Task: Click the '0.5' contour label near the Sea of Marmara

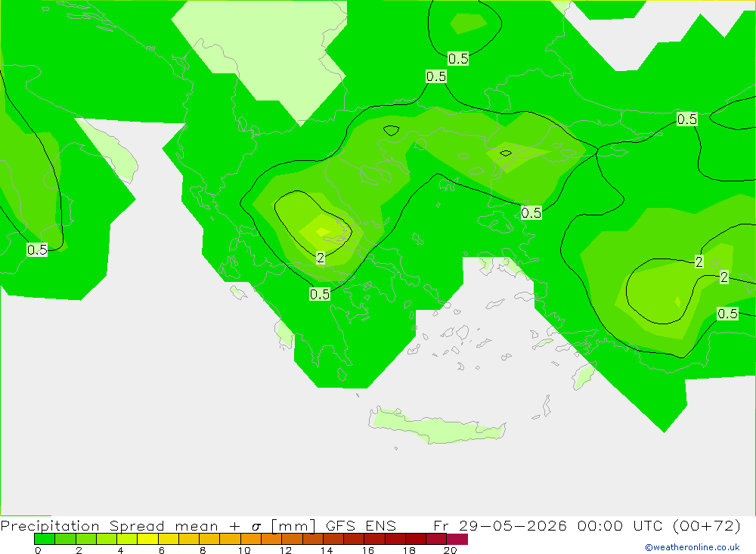Action: pyautogui.click(x=531, y=212)
